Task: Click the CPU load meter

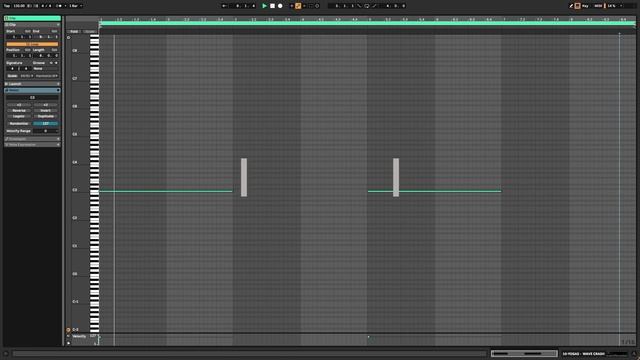Action: (x=611, y=6)
